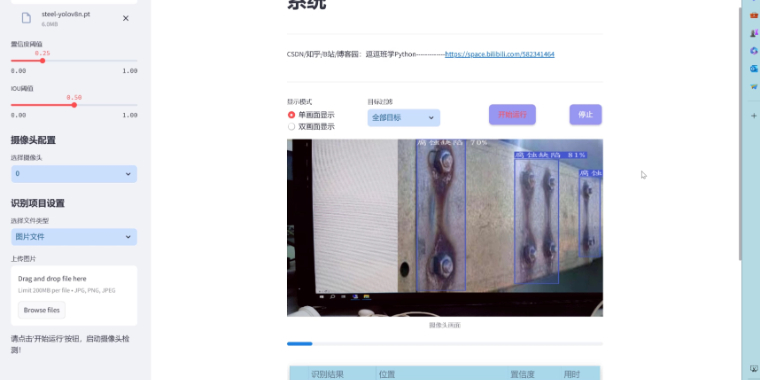
Task: Open Edge sidebar Tools briefcase icon
Action: [x=754, y=16]
